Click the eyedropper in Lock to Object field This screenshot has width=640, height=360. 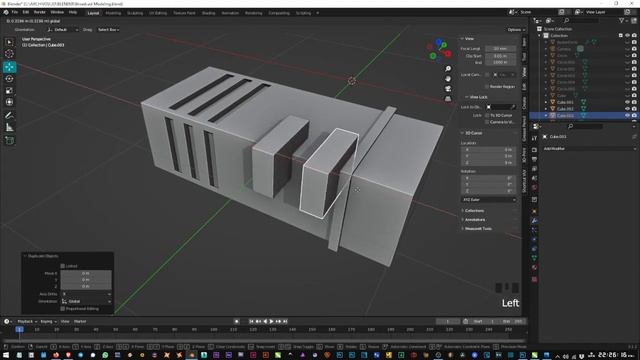(513, 107)
